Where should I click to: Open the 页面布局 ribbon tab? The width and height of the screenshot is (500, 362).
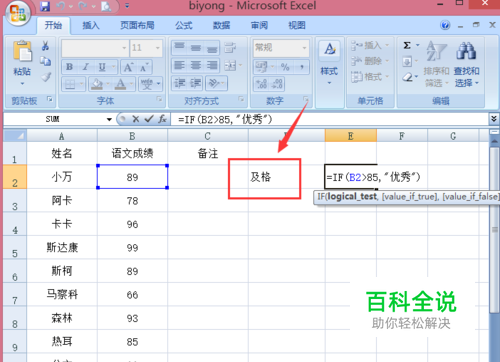point(137,25)
